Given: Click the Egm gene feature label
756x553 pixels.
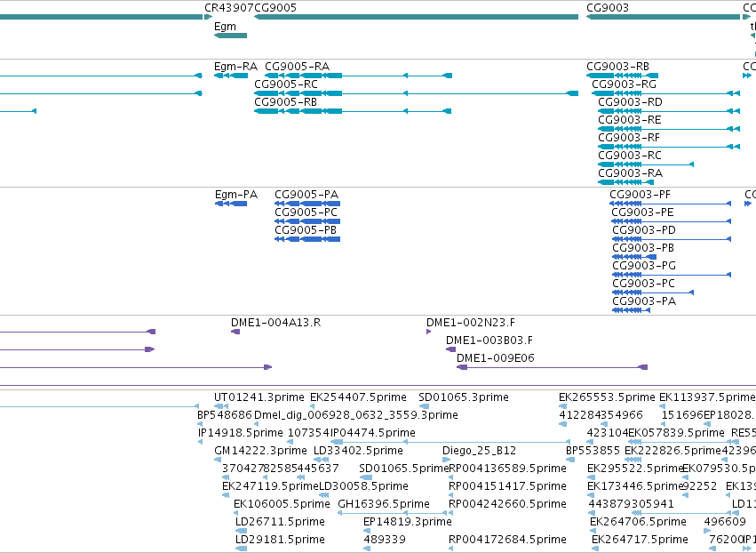Looking at the screenshot, I should (225, 27).
